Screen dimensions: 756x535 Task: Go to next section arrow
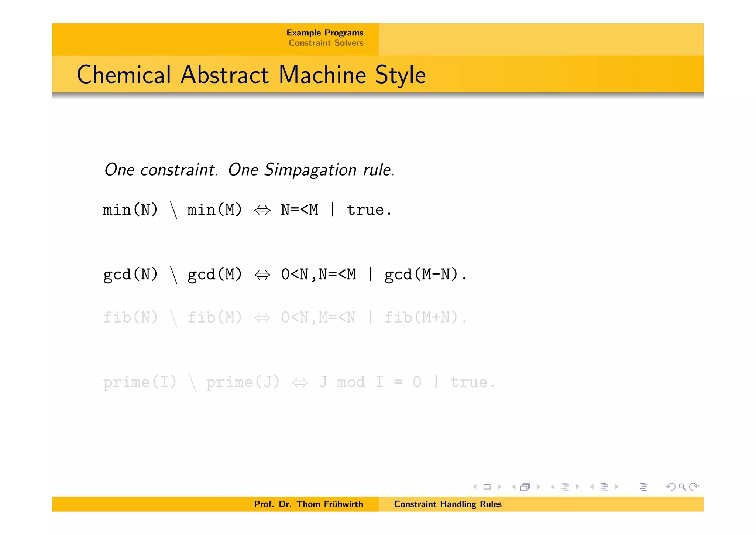click(x=616, y=487)
